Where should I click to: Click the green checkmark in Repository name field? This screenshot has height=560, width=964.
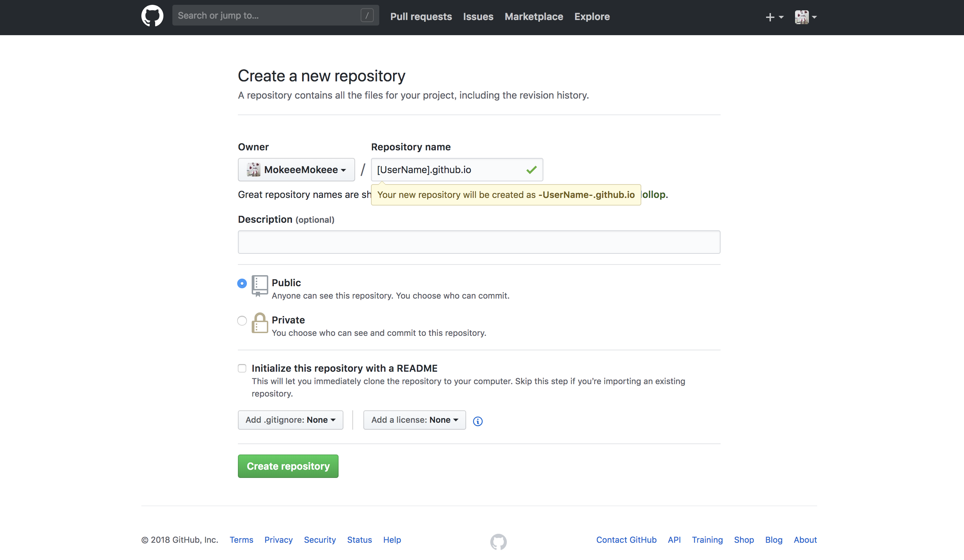tap(531, 169)
